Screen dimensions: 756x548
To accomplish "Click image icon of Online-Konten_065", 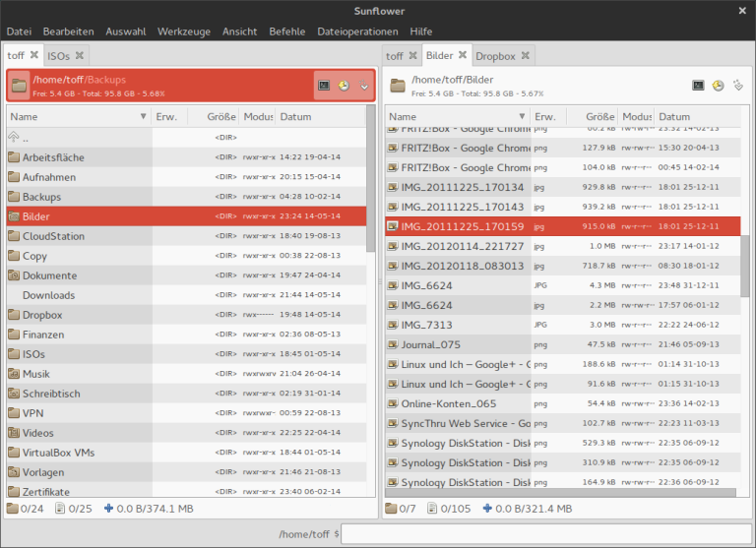I will click(393, 403).
